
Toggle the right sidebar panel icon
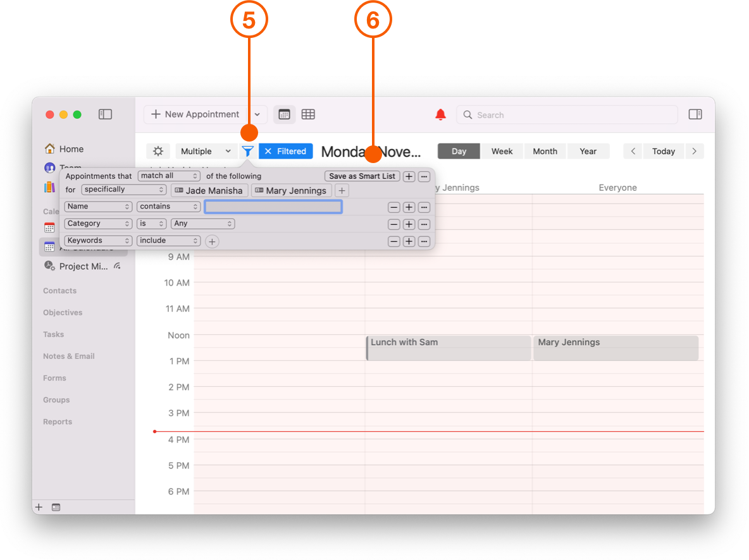(695, 114)
